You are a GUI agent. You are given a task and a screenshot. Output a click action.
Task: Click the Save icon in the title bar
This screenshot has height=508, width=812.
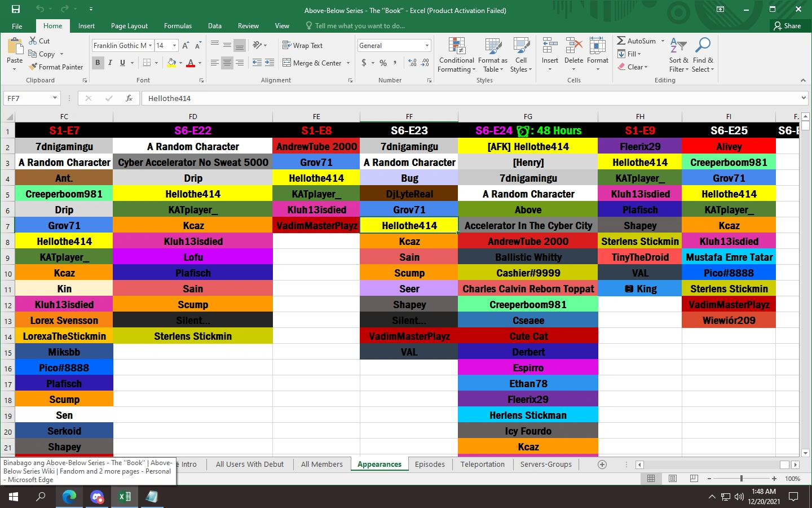point(16,9)
